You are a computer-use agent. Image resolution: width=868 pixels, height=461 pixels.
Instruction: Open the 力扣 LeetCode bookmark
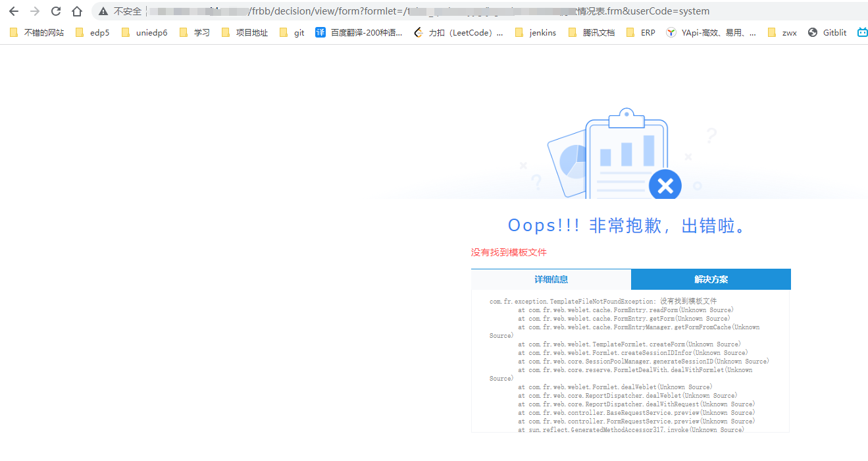[x=459, y=32]
